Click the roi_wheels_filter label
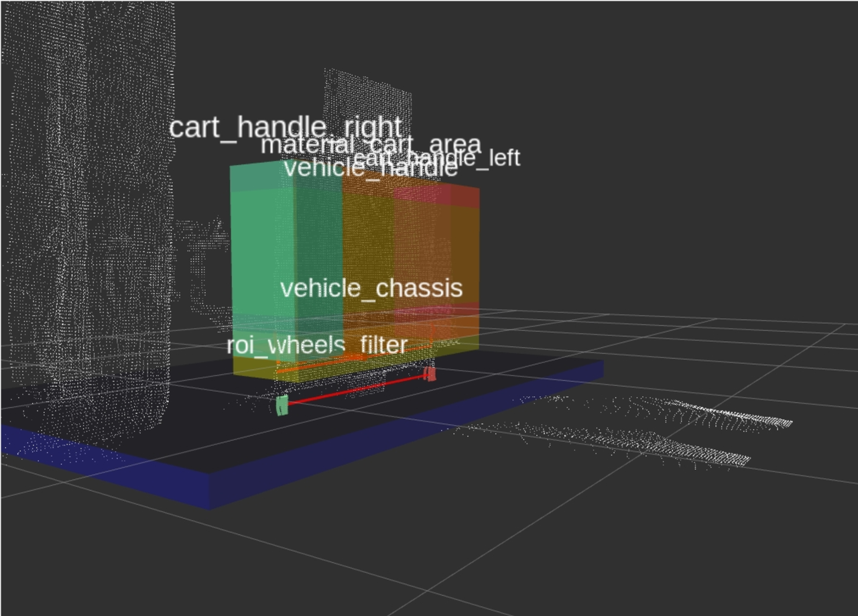Image resolution: width=858 pixels, height=616 pixels. coord(316,345)
